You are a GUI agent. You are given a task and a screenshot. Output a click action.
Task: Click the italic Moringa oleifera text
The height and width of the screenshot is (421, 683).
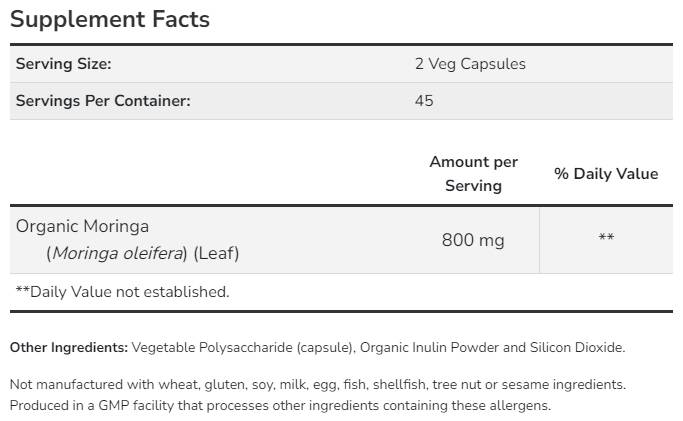click(x=119, y=253)
